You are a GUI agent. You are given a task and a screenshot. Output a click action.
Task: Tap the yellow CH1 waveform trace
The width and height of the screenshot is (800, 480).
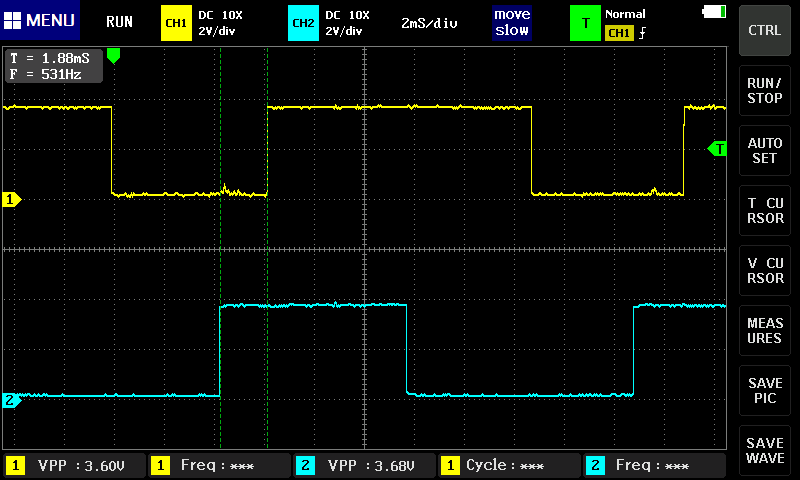click(x=398, y=107)
